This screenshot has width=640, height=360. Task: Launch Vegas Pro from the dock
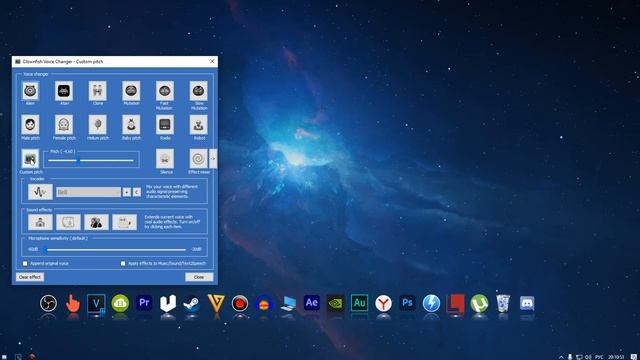pyautogui.click(x=96, y=304)
